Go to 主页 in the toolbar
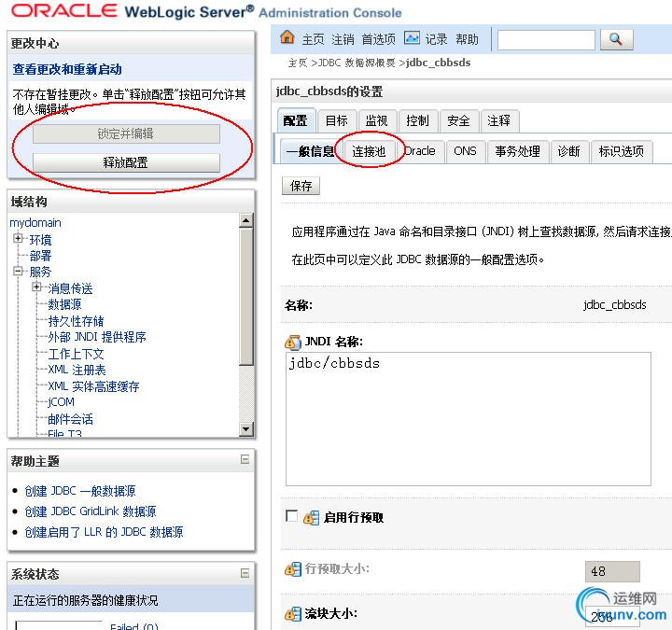Viewport: 672px width, 630px height. pyautogui.click(x=313, y=39)
